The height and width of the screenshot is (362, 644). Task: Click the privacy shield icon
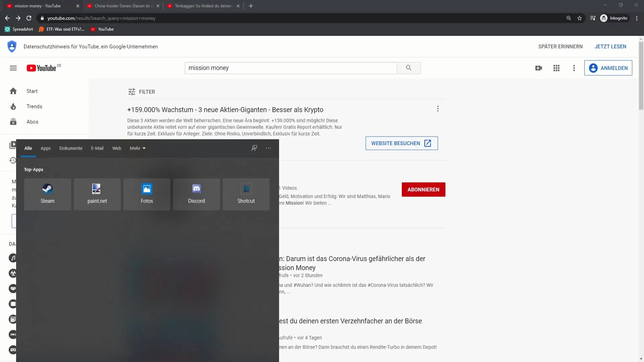tap(12, 47)
